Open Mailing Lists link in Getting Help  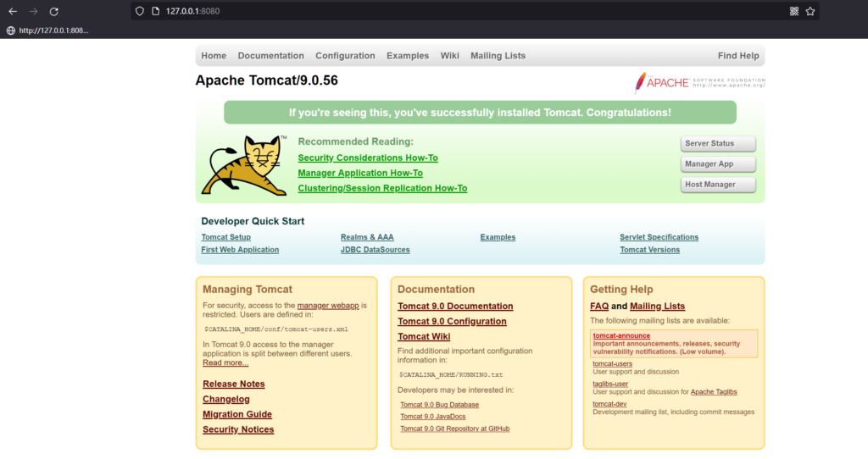pos(657,307)
